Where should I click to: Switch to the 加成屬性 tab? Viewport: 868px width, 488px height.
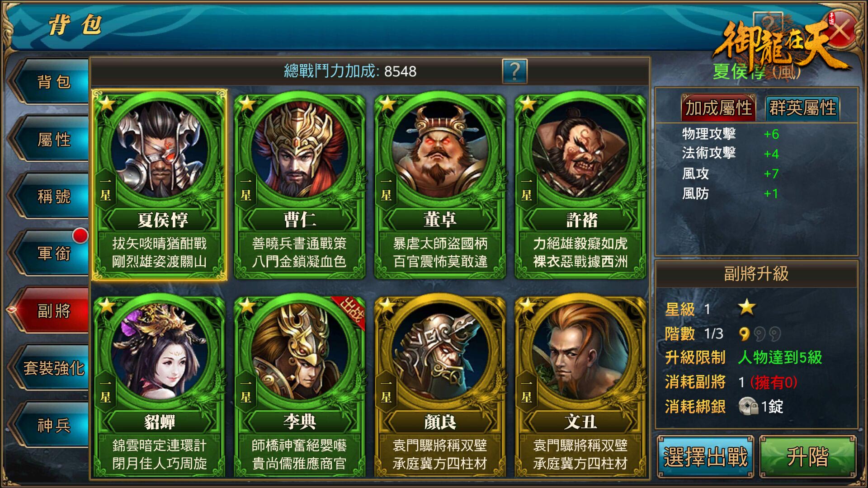pos(718,108)
